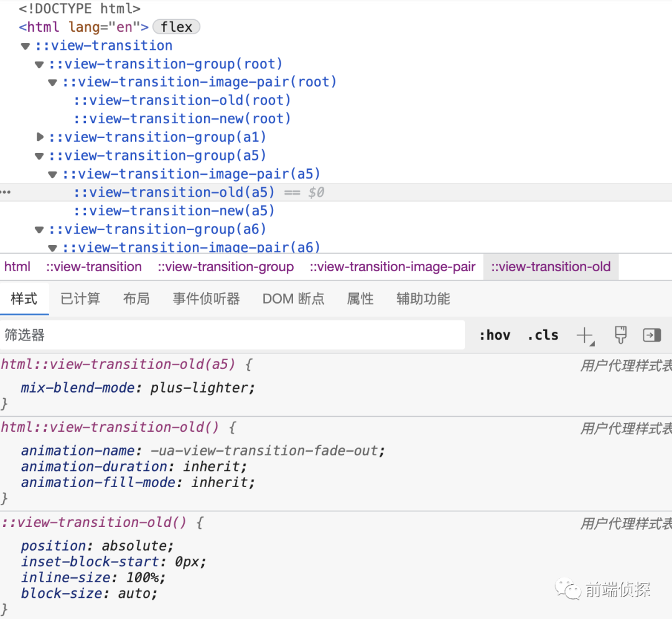This screenshot has height=619, width=672.
Task: Select the 布局 tab
Action: click(136, 299)
